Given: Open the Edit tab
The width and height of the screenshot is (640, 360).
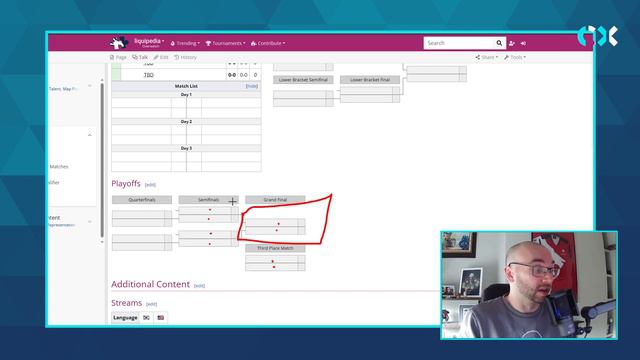Looking at the screenshot, I should [161, 57].
